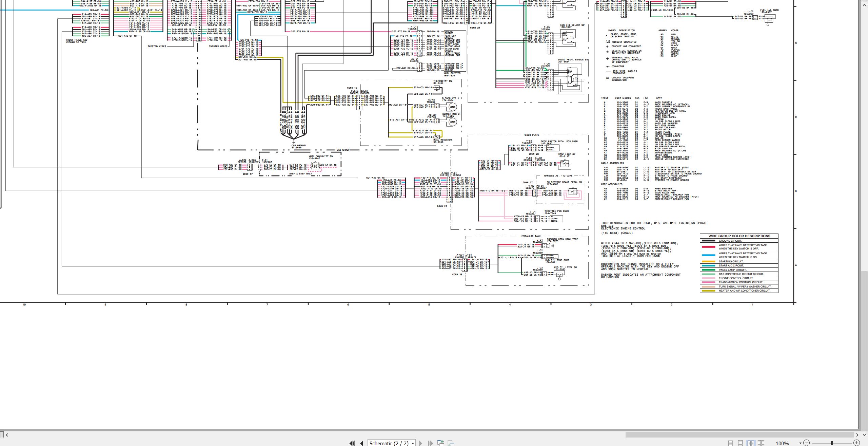The width and height of the screenshot is (868, 446).
Task: Open the zoom level dropdown arrow
Action: pyautogui.click(x=800, y=443)
